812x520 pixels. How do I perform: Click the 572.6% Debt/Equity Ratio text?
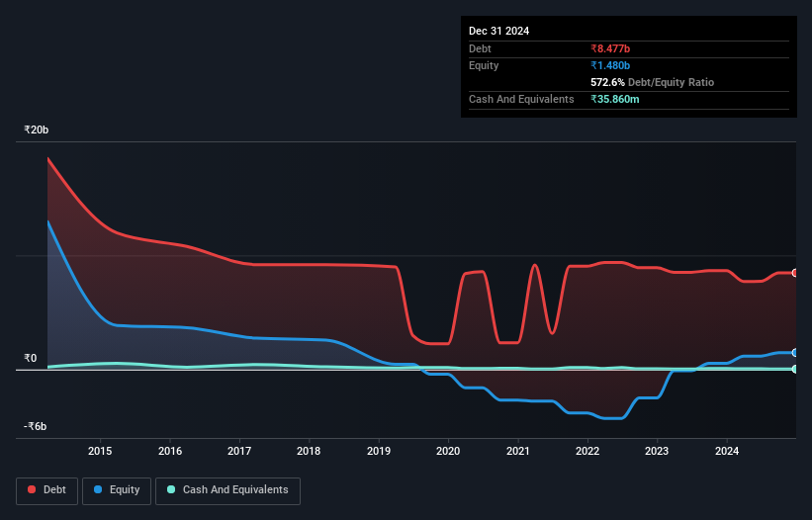pyautogui.click(x=652, y=82)
